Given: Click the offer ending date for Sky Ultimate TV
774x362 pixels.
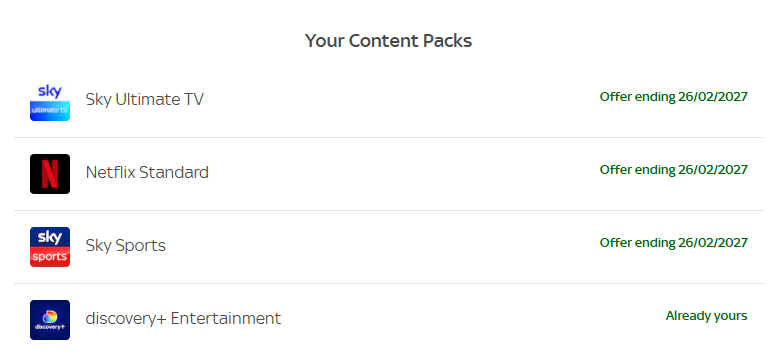Looking at the screenshot, I should tap(674, 97).
